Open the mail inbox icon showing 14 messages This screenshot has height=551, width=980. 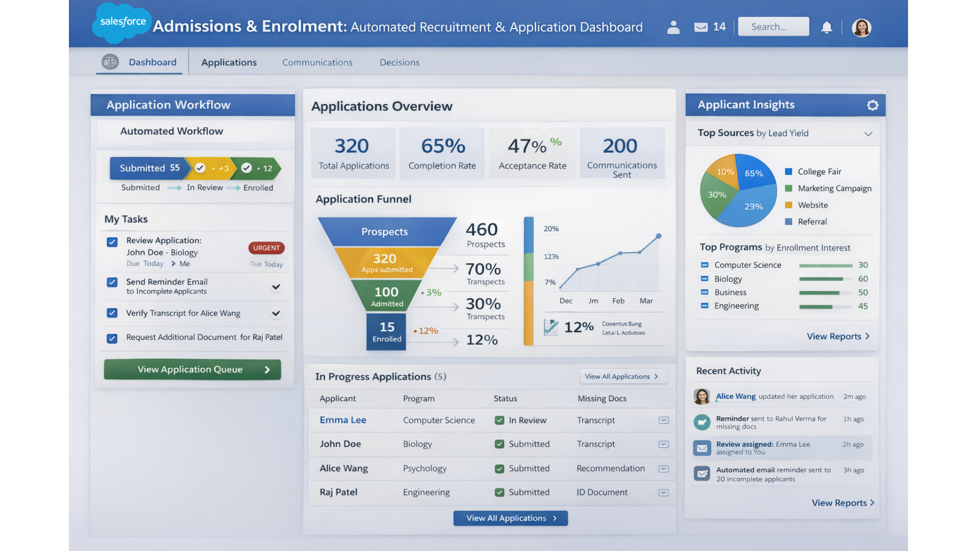[700, 27]
